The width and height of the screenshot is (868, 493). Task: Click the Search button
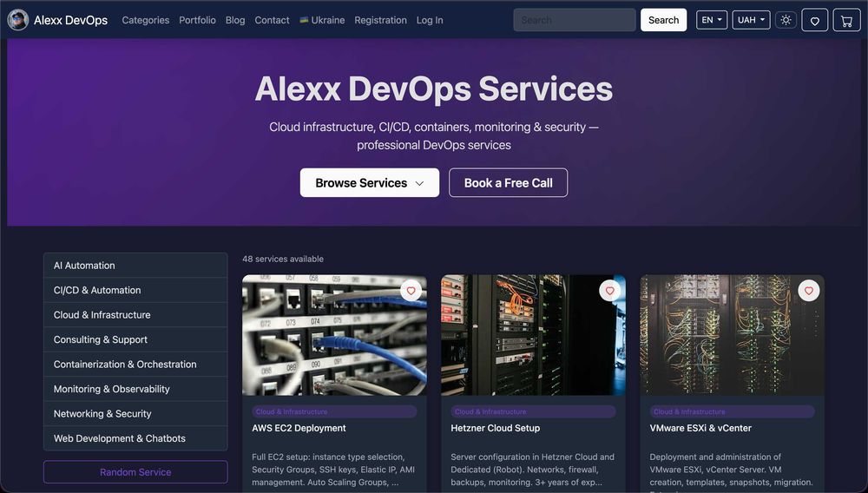663,20
